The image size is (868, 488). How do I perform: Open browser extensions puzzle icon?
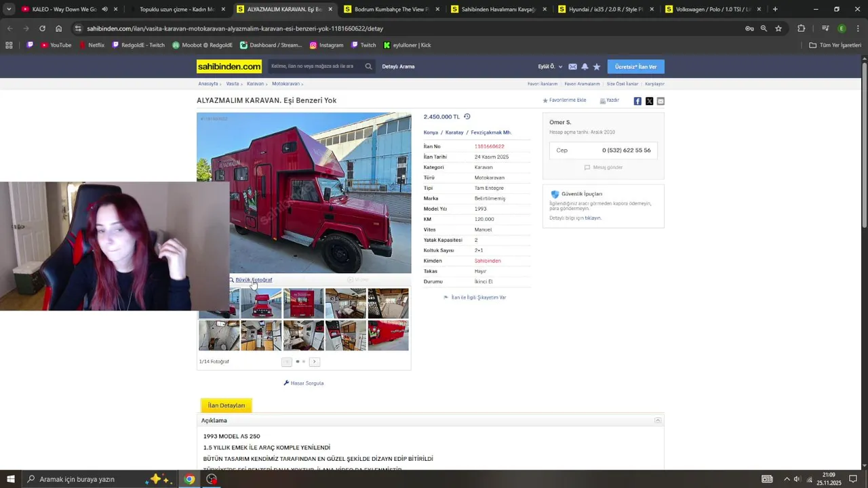801,28
